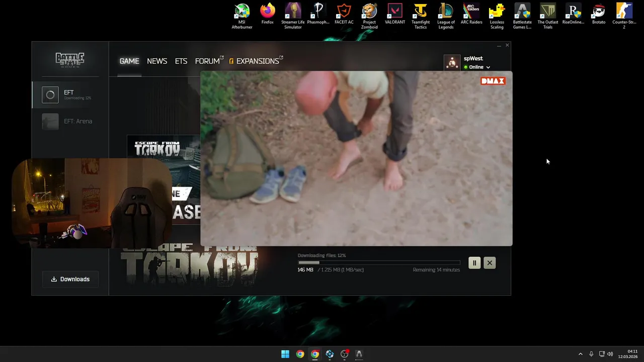Viewport: 644px width, 362px height.
Task: Open the Downloads button
Action: [70, 279]
